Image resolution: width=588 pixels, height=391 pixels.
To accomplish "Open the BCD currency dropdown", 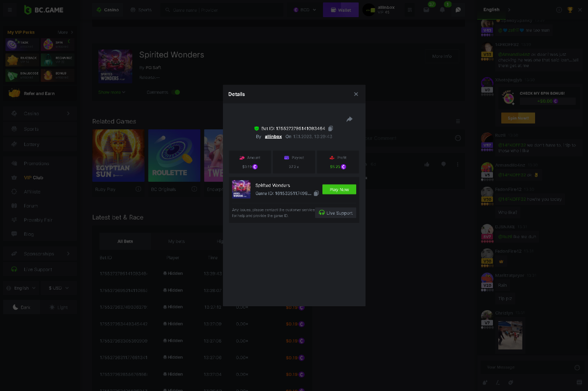I will pos(305,10).
